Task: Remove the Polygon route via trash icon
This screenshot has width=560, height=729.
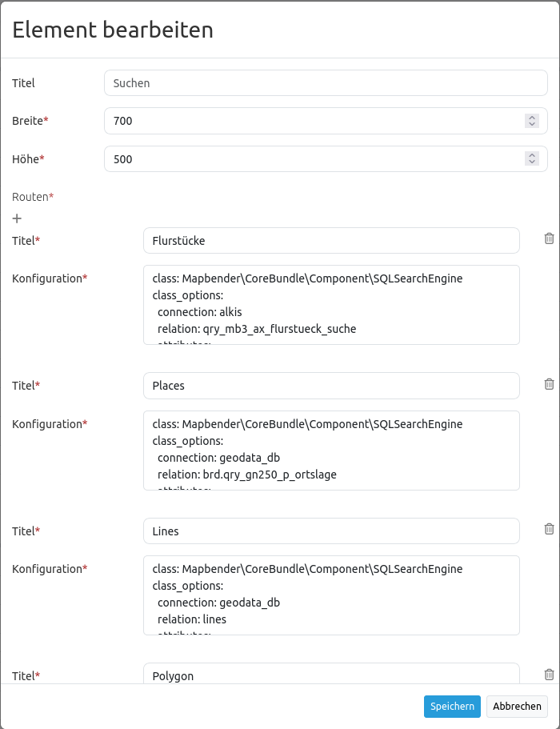Action: (x=549, y=675)
